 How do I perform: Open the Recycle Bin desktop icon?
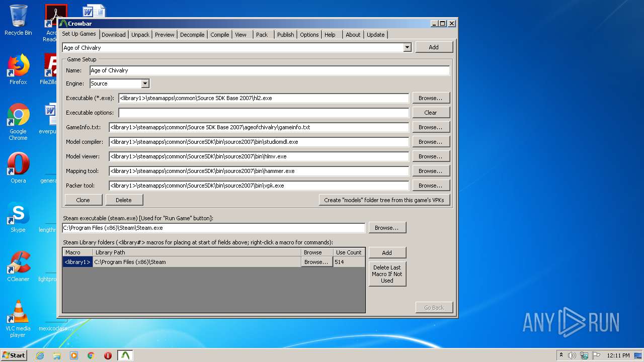point(18,20)
